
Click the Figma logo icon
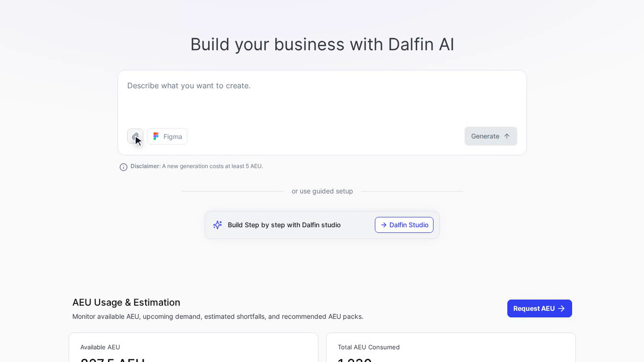(156, 136)
